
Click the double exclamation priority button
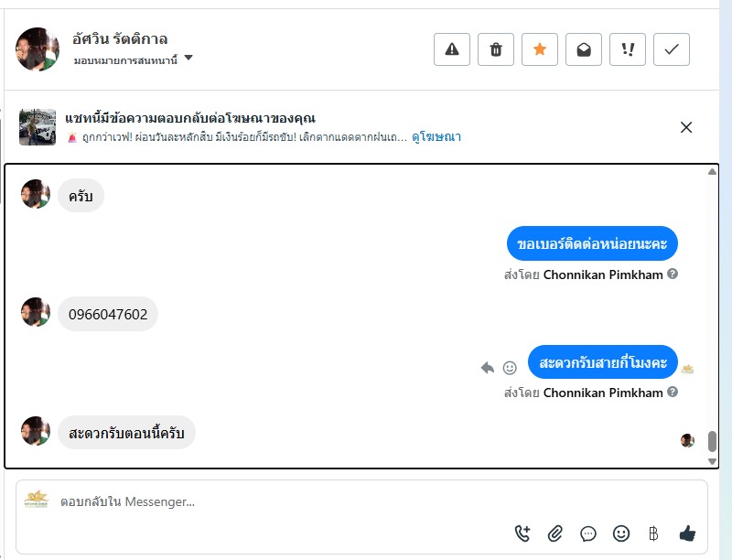coord(628,49)
